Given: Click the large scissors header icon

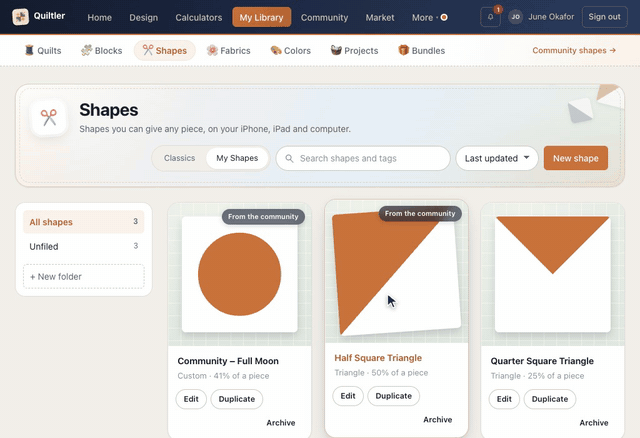Looking at the screenshot, I should click(49, 118).
